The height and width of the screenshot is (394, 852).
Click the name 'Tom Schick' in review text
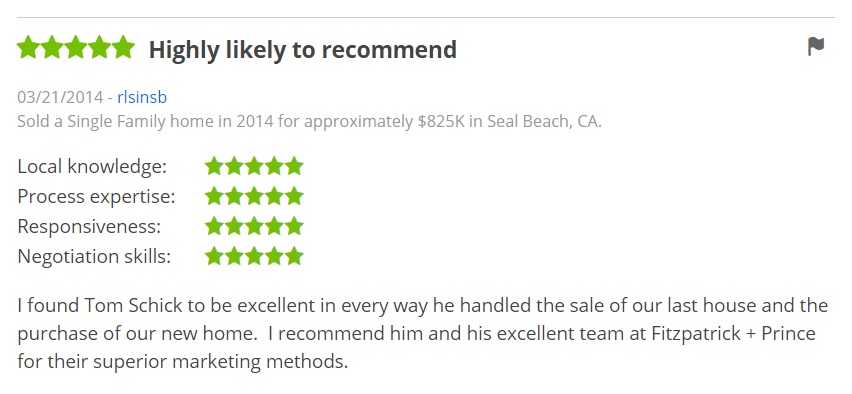click(134, 305)
